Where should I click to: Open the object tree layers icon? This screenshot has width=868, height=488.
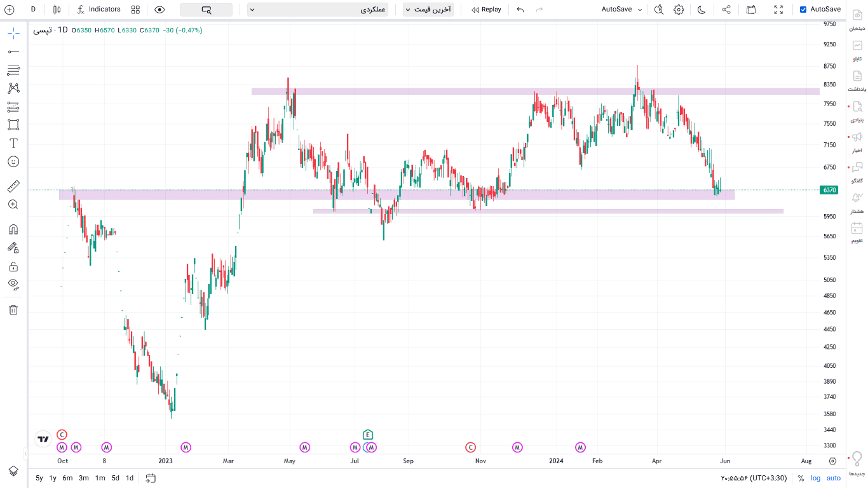coord(13,471)
